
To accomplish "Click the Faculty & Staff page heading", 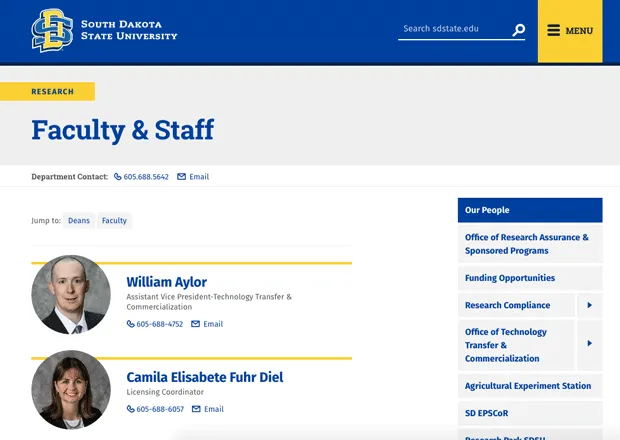I will (123, 130).
